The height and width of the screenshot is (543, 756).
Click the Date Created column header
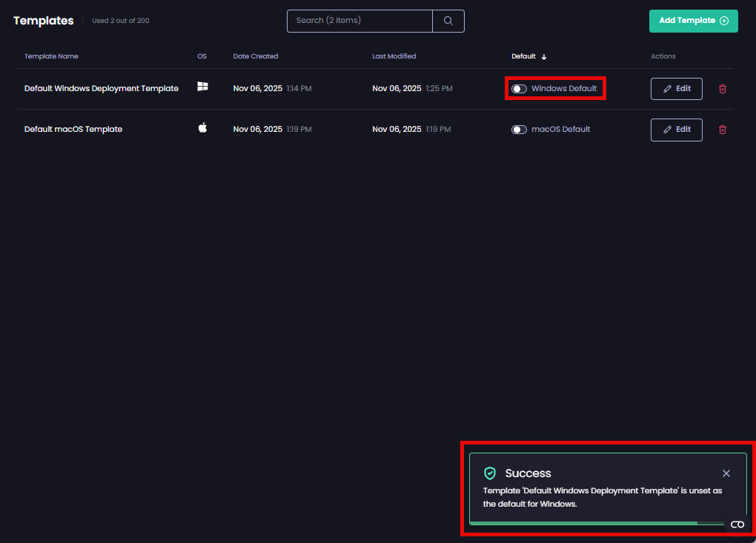tap(255, 56)
